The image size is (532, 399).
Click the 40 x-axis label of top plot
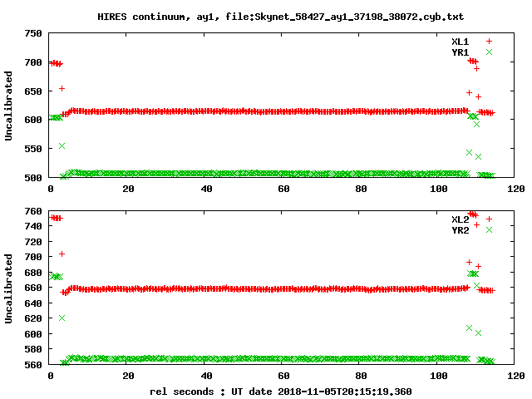206,189
